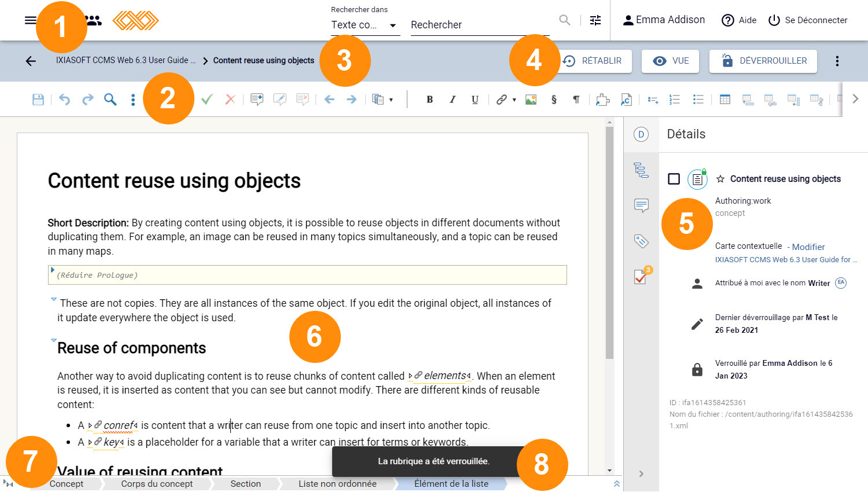The width and height of the screenshot is (868, 492).
Task: Redo the last edit
Action: click(x=87, y=100)
